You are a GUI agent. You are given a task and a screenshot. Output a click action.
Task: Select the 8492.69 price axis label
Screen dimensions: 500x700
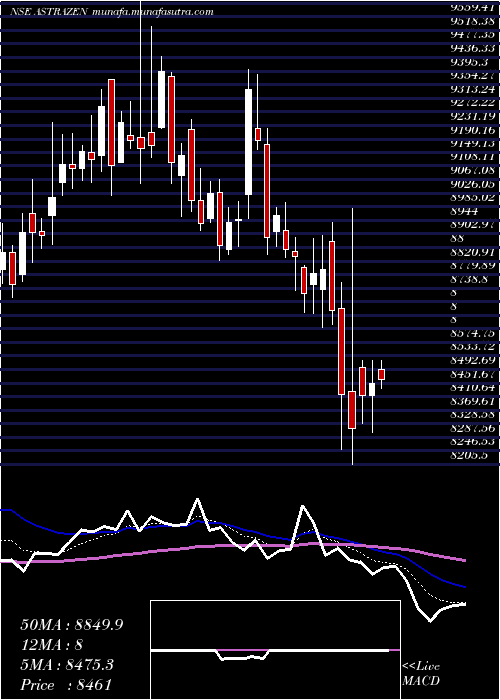[x=474, y=361]
